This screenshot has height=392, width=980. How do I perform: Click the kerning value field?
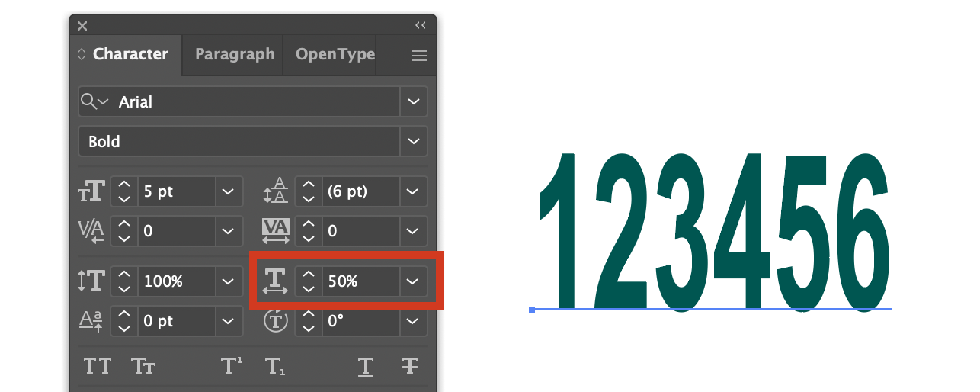coord(177,230)
